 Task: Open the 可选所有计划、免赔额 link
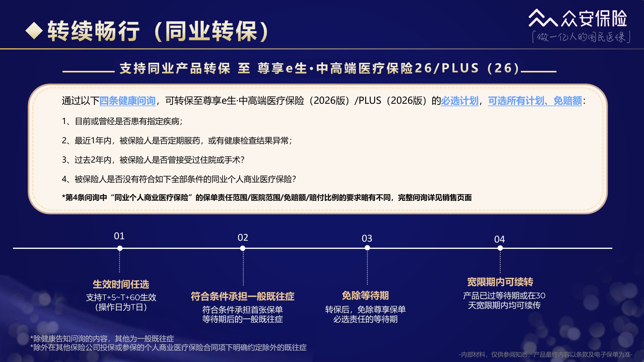pos(535,101)
